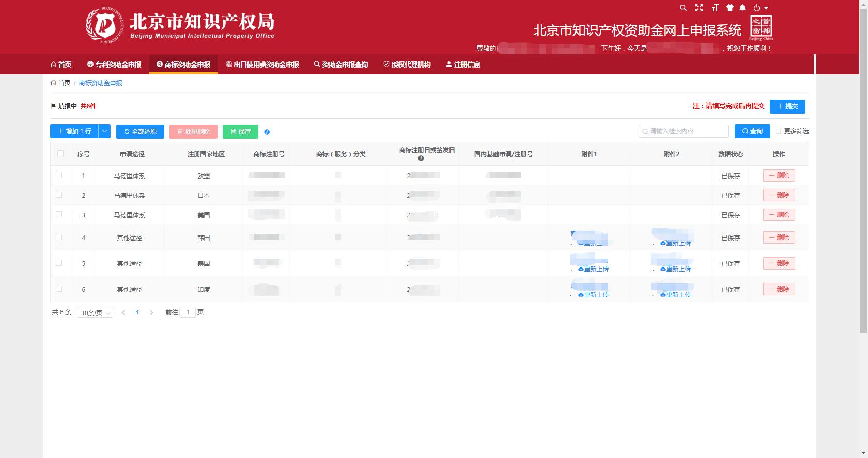
Task: Click 重新上传 in 附件2 for row 6 印度
Action: click(676, 295)
